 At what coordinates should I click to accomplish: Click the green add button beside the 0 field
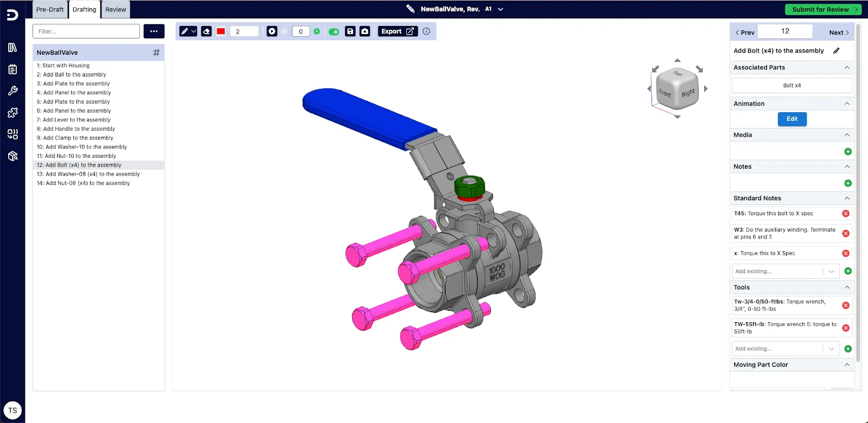[x=317, y=31]
